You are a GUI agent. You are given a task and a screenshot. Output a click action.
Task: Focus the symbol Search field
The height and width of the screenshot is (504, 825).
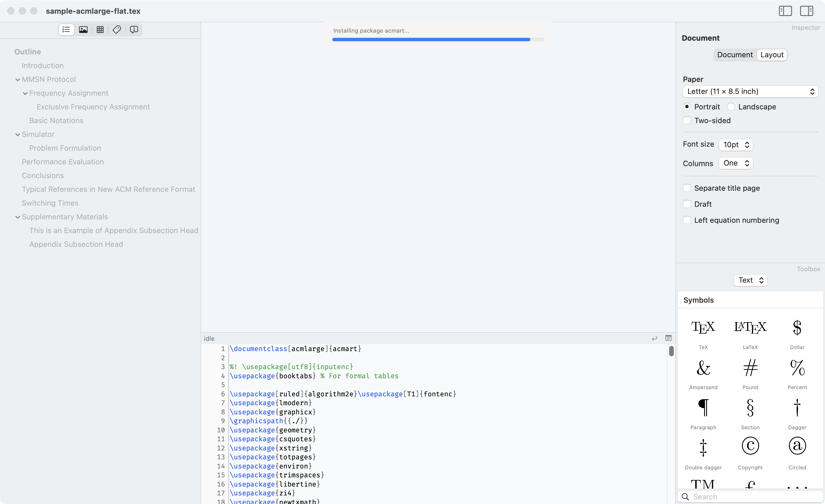point(750,497)
